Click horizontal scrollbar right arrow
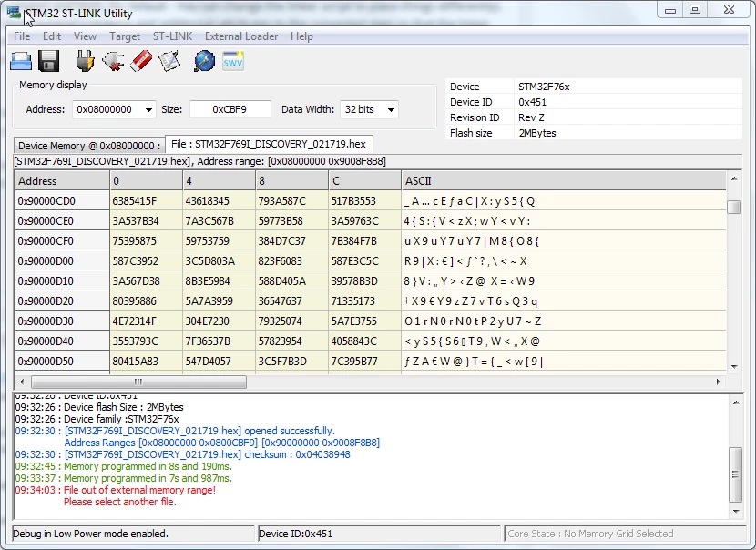Image resolution: width=756 pixels, height=550 pixels. click(719, 382)
